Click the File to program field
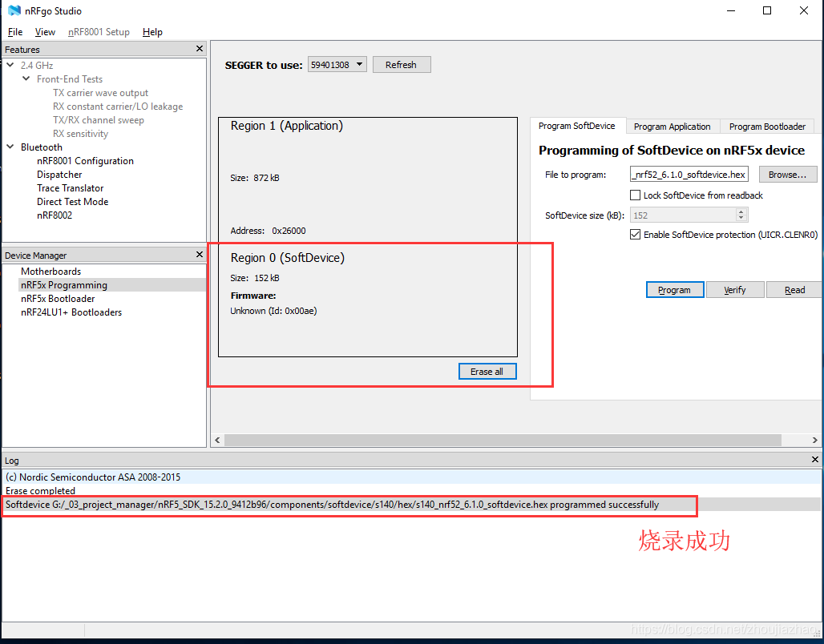Image resolution: width=824 pixels, height=644 pixels. [689, 175]
